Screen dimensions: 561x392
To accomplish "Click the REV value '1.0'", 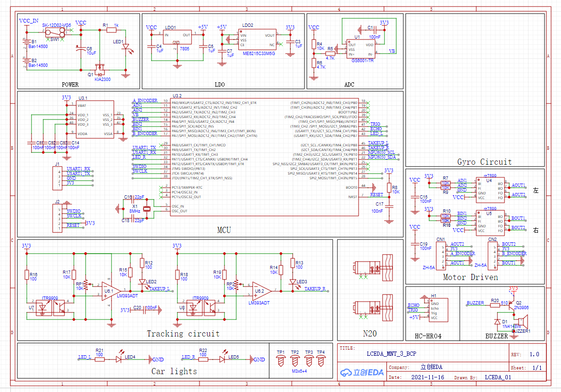I will point(535,354).
